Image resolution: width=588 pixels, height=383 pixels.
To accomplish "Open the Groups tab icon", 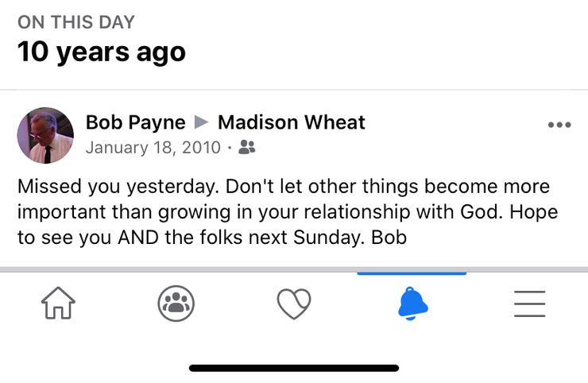I will 176,304.
